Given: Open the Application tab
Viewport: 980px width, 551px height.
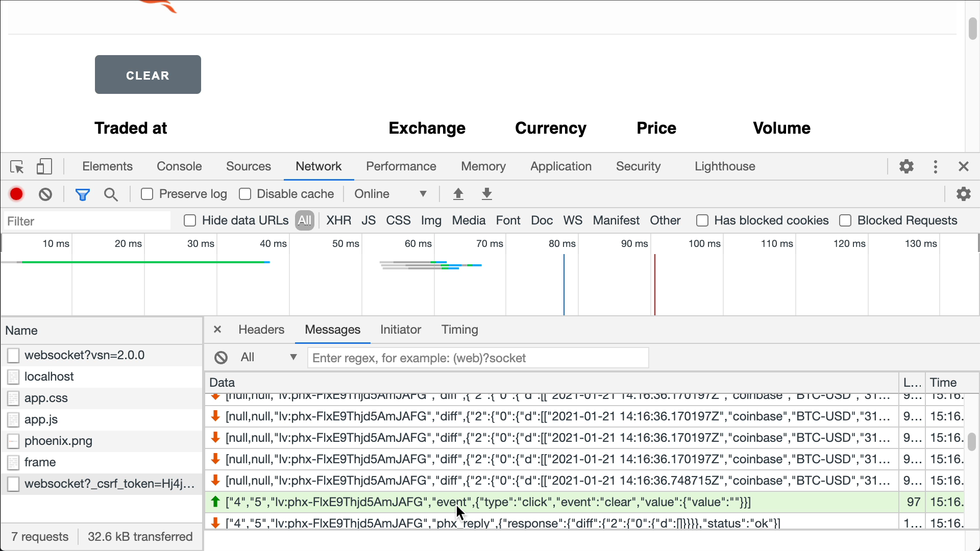Looking at the screenshot, I should pyautogui.click(x=561, y=166).
